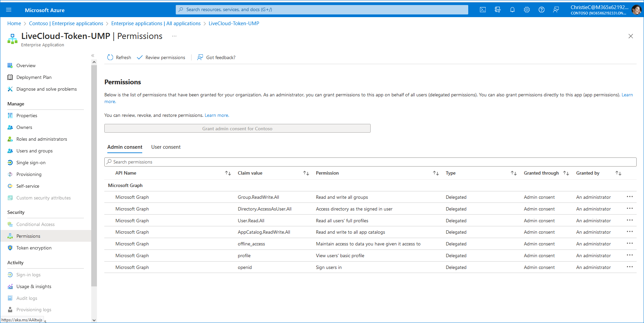Screen dimensions: 644x323
Task: Open the top bar feedback icon
Action: coord(556,10)
